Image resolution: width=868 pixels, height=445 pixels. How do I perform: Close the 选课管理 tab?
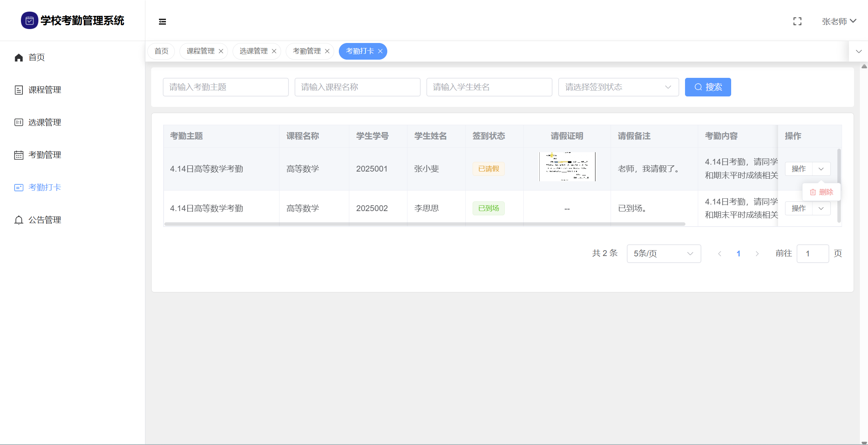(274, 51)
